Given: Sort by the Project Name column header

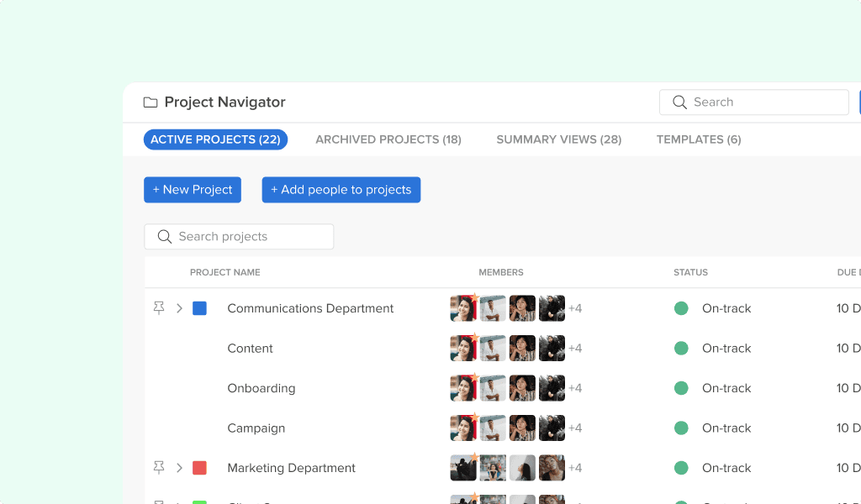Looking at the screenshot, I should [x=225, y=272].
